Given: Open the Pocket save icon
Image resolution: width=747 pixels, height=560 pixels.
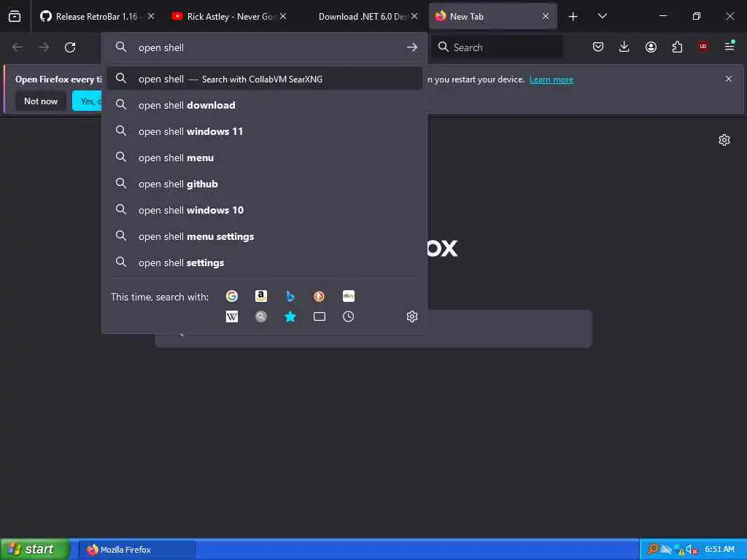Looking at the screenshot, I should 598,47.
